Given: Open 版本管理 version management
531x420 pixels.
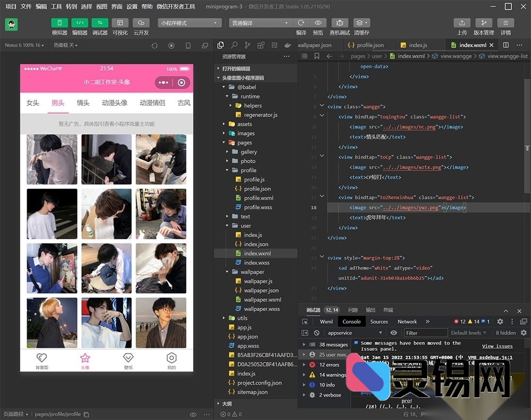Looking at the screenshot, I should (x=484, y=23).
